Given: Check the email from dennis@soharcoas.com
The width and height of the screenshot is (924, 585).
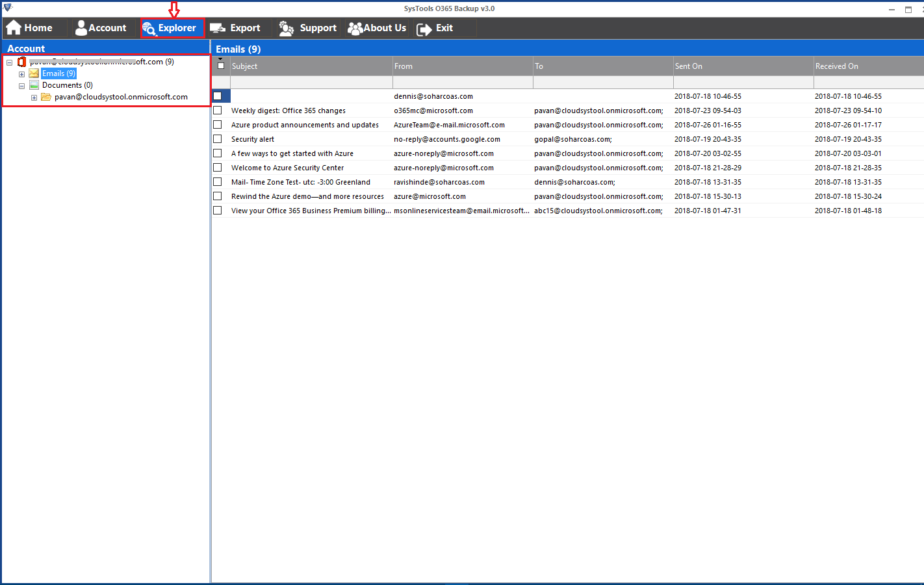Looking at the screenshot, I should click(x=218, y=96).
